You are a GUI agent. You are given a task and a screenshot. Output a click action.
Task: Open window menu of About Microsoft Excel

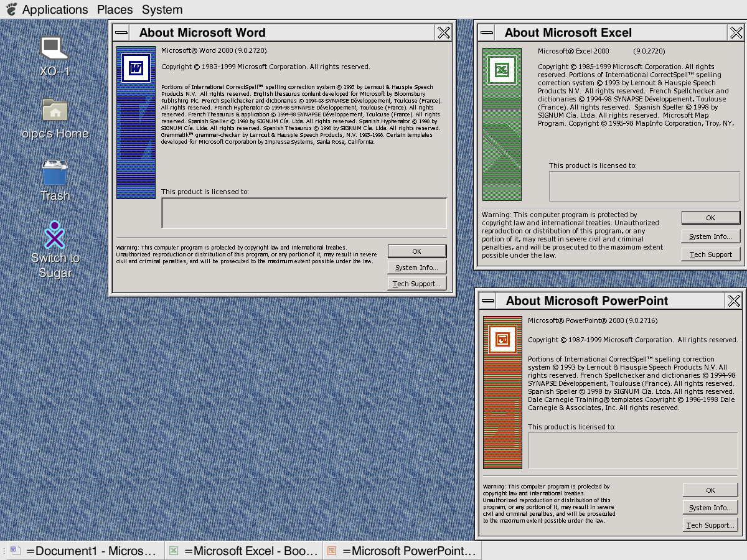487,33
